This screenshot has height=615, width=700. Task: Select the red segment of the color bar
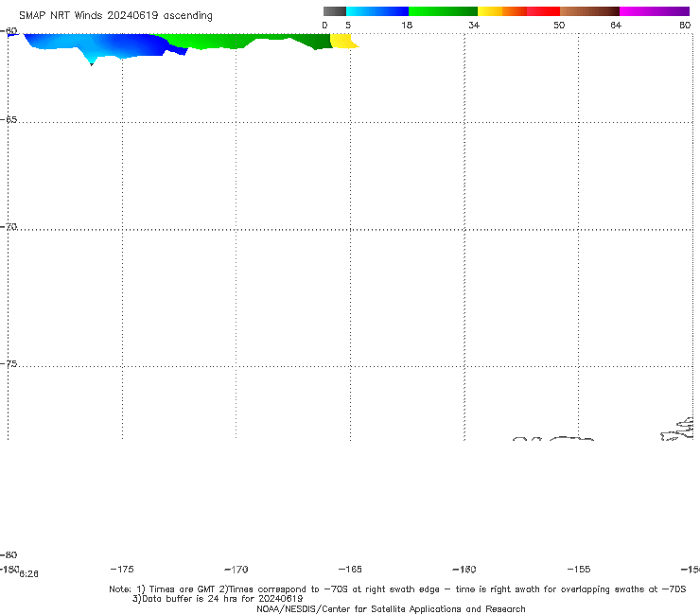click(543, 11)
